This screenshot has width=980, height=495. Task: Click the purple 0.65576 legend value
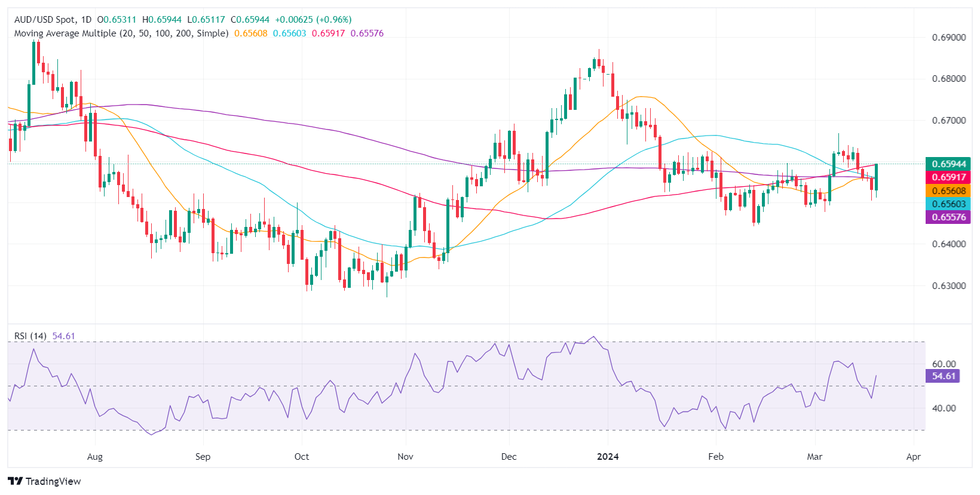pos(367,33)
